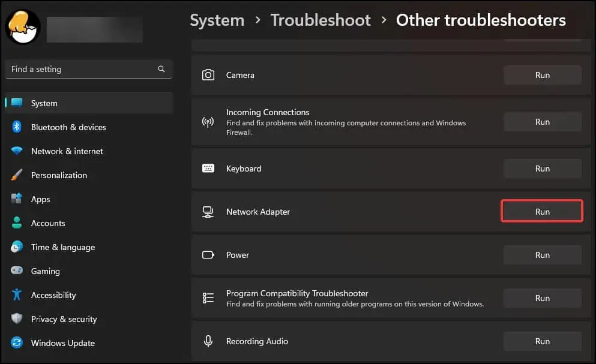This screenshot has width=596, height=364.
Task: Click the Windows Update refresh icon
Action: [x=17, y=342]
